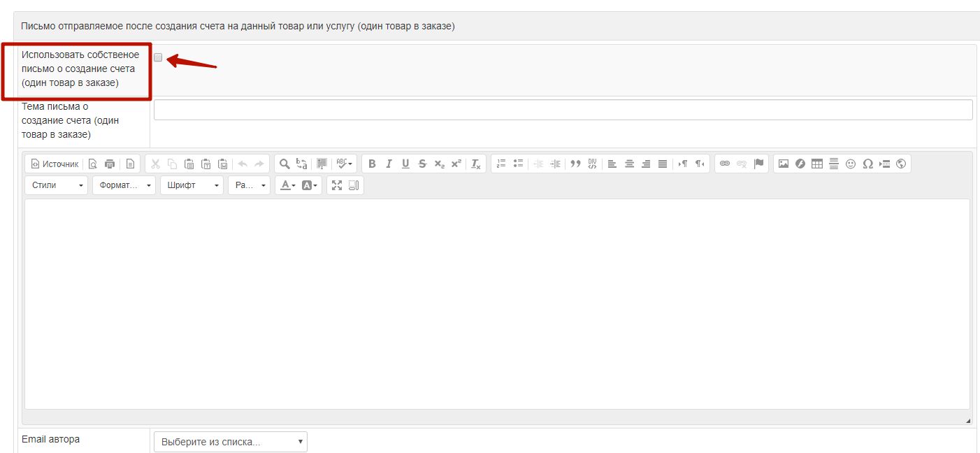Insert a special character (Omega)
The height and width of the screenshot is (453, 980).
867,164
